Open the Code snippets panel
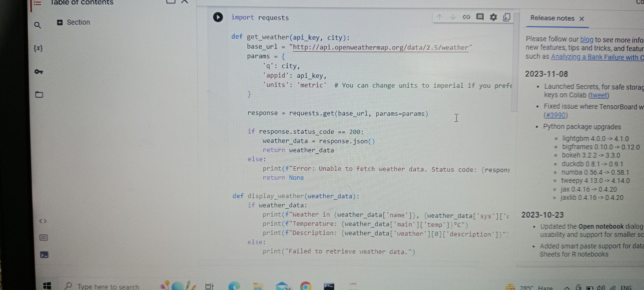The image size is (644, 290). click(43, 221)
